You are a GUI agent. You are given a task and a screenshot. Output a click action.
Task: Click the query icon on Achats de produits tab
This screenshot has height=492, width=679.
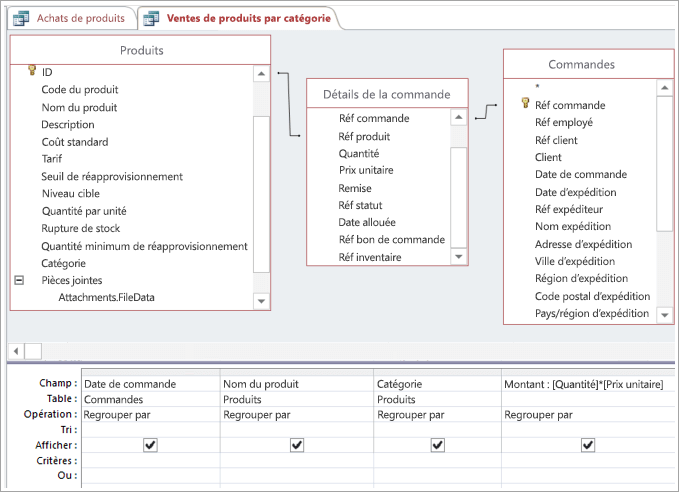click(21, 19)
